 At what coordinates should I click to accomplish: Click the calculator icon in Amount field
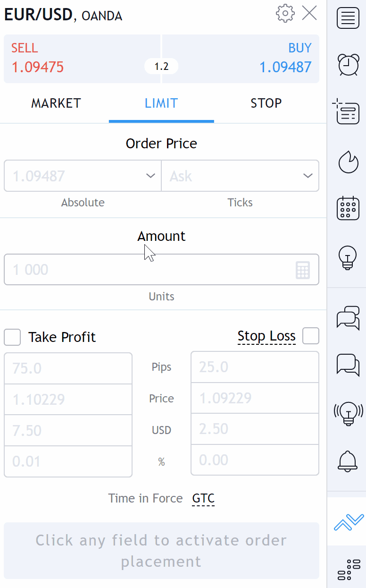pyautogui.click(x=303, y=270)
